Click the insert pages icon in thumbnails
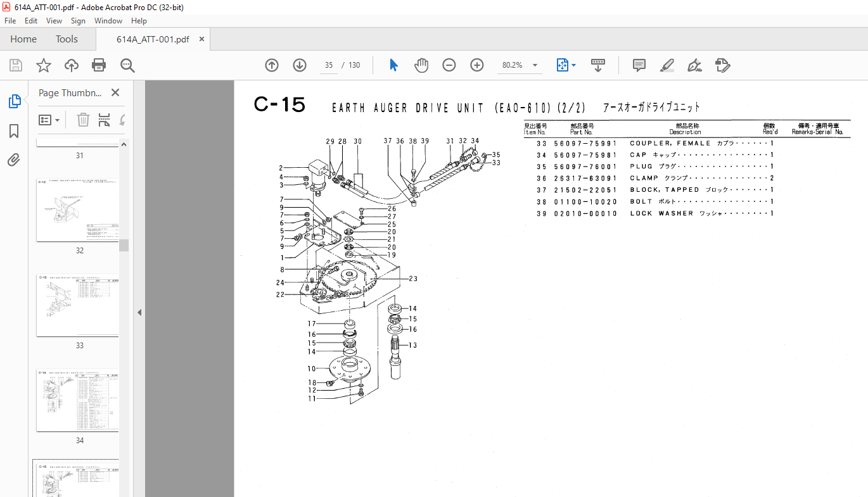Viewport: 868px width, 497px height. (105, 120)
